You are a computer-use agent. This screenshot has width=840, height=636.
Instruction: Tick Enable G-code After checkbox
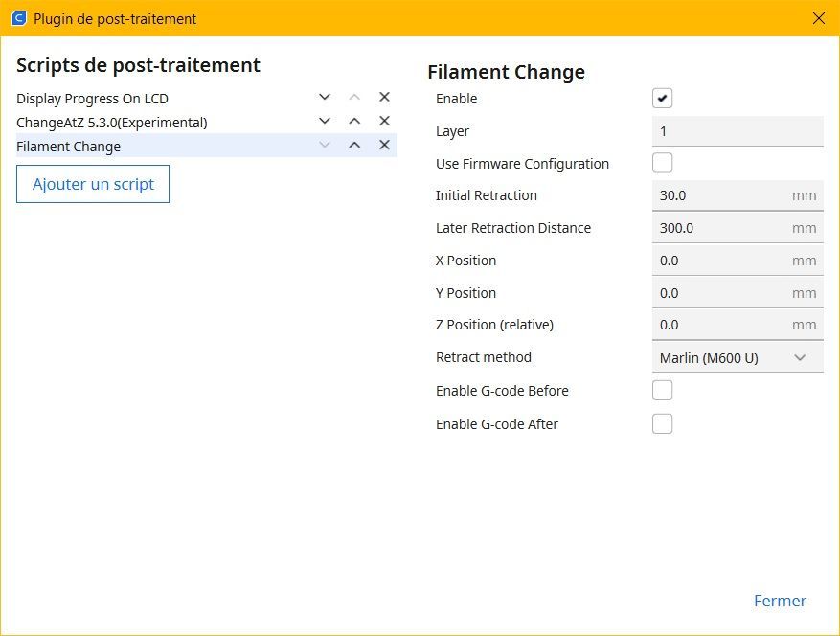pos(662,423)
